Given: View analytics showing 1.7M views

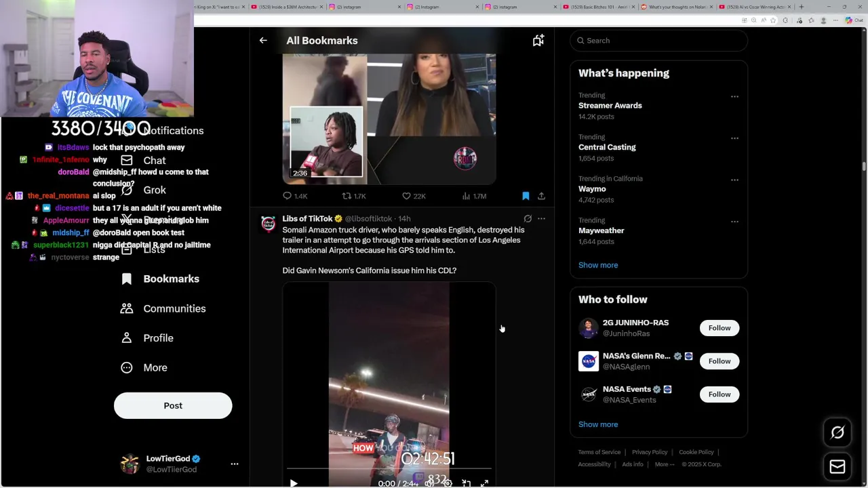Looking at the screenshot, I should 474,196.
